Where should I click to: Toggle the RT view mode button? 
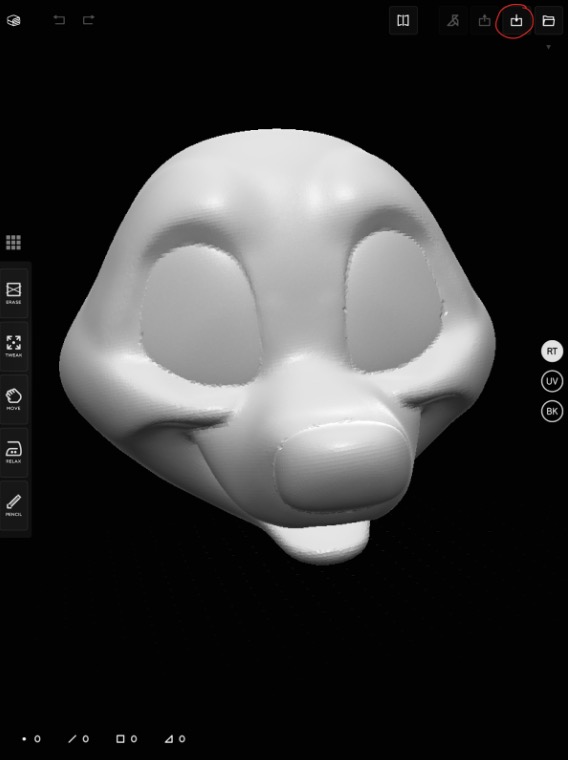pos(552,351)
